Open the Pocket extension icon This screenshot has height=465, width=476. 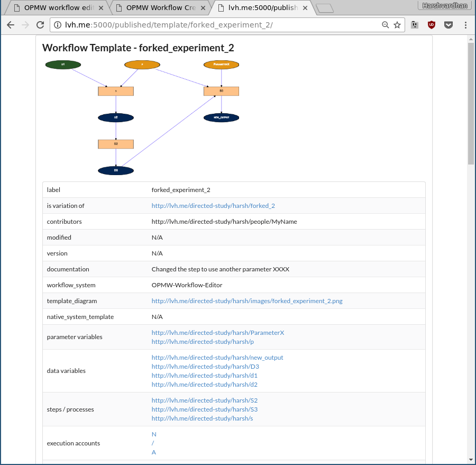[448, 25]
